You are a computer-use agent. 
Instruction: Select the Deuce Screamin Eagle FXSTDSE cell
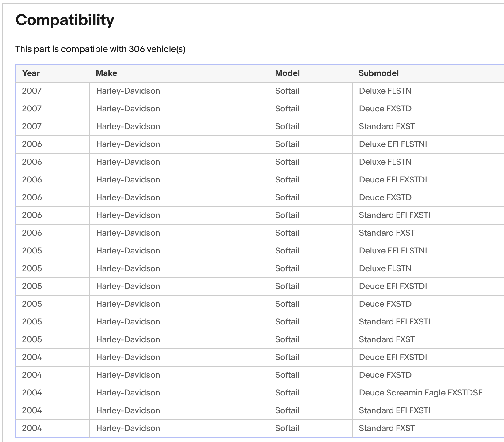pos(420,393)
